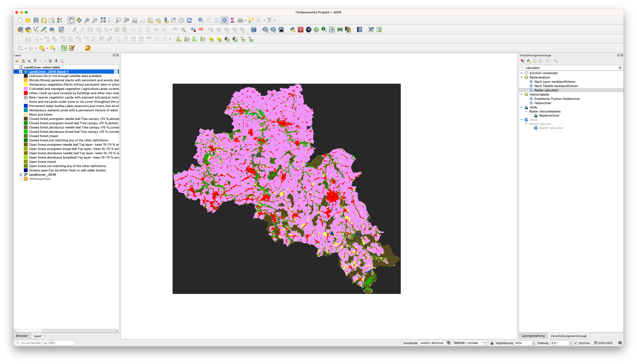Click the Koordinate input field

click(x=432, y=343)
